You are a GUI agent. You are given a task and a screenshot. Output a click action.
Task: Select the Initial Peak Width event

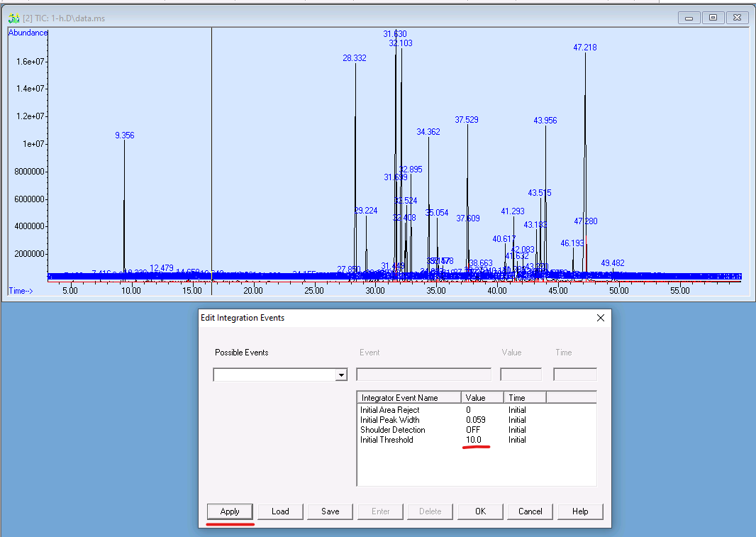(389, 420)
